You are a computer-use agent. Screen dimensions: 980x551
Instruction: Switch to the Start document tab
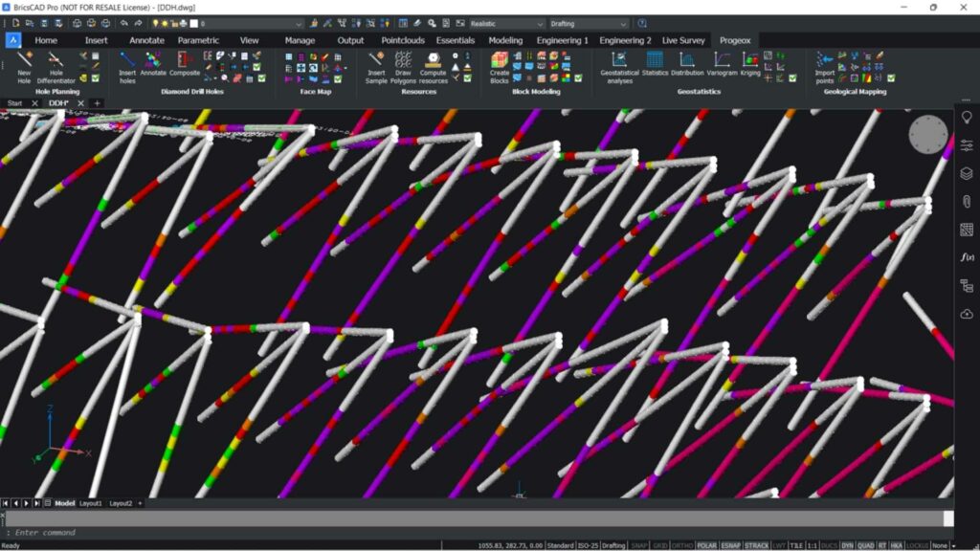coord(15,103)
